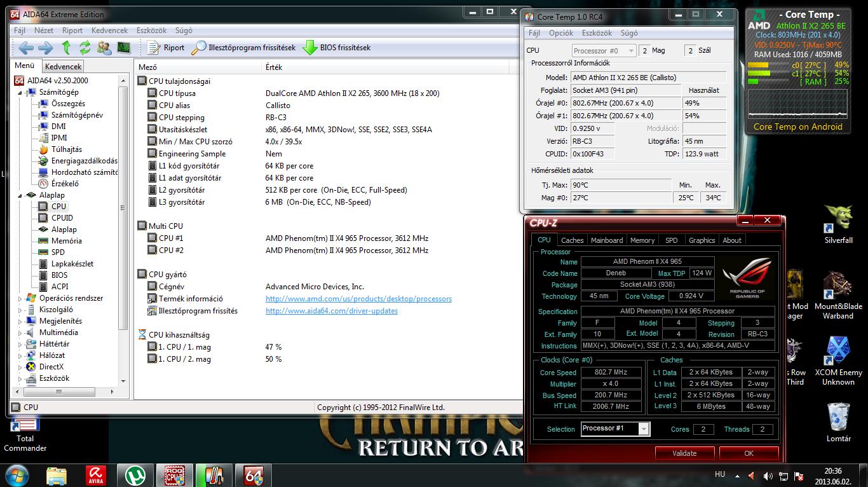868x487 pixels.
Task: Switch to Kedvencek tab in AIDA64 sidebar
Action: click(x=63, y=66)
